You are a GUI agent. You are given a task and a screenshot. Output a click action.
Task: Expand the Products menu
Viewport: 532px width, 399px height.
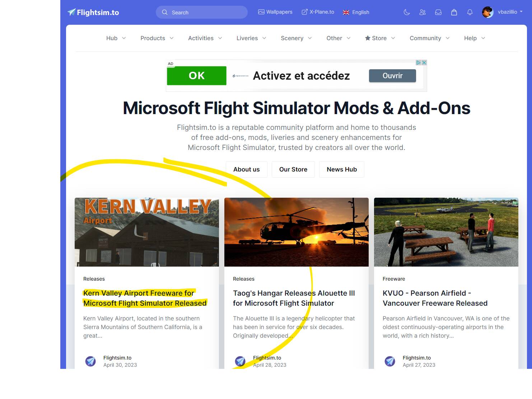point(157,38)
